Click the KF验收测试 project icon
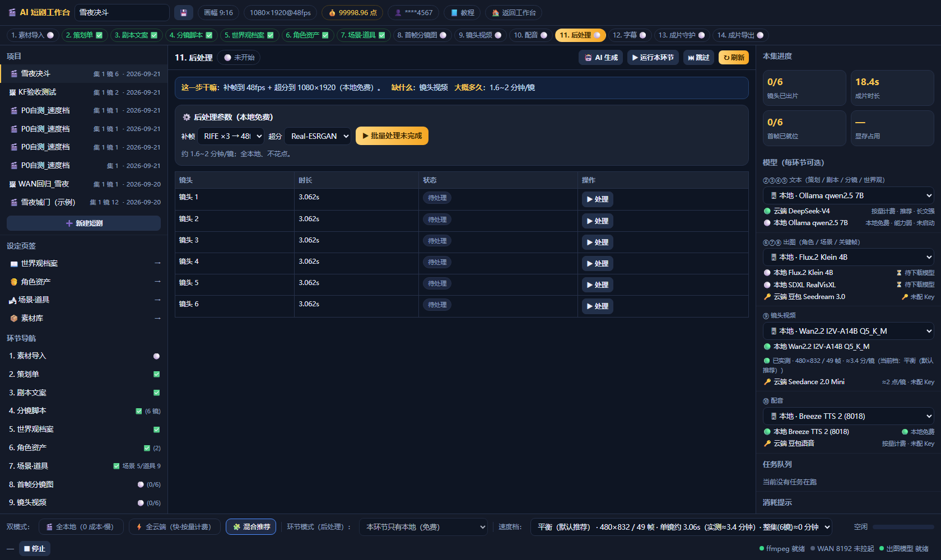The width and height of the screenshot is (941, 560). [12, 92]
